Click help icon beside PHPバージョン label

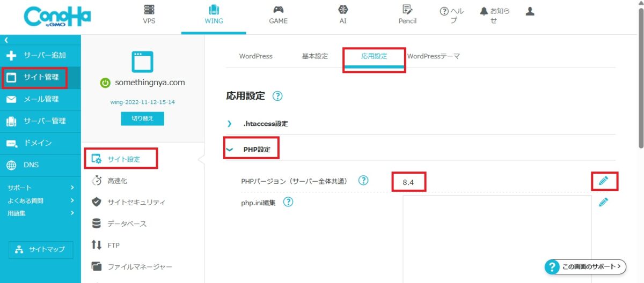coord(363,181)
